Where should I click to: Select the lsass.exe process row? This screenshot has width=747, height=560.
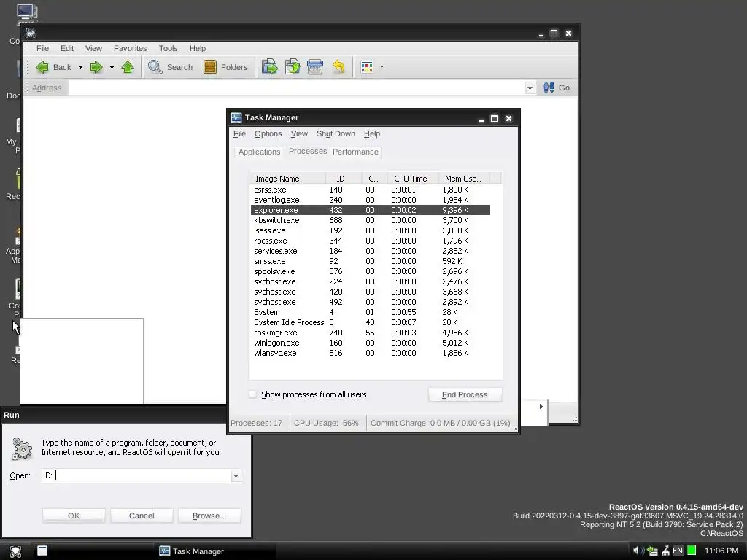click(x=370, y=230)
